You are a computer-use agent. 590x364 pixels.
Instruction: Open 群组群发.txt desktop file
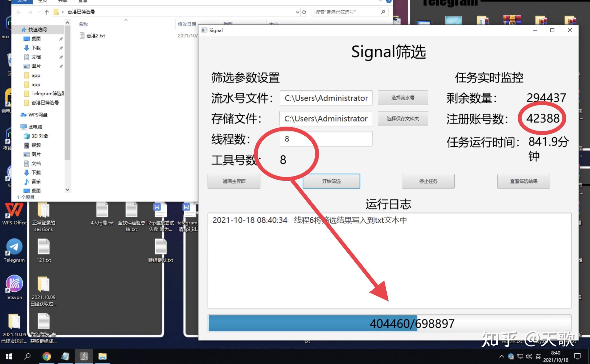click(161, 250)
